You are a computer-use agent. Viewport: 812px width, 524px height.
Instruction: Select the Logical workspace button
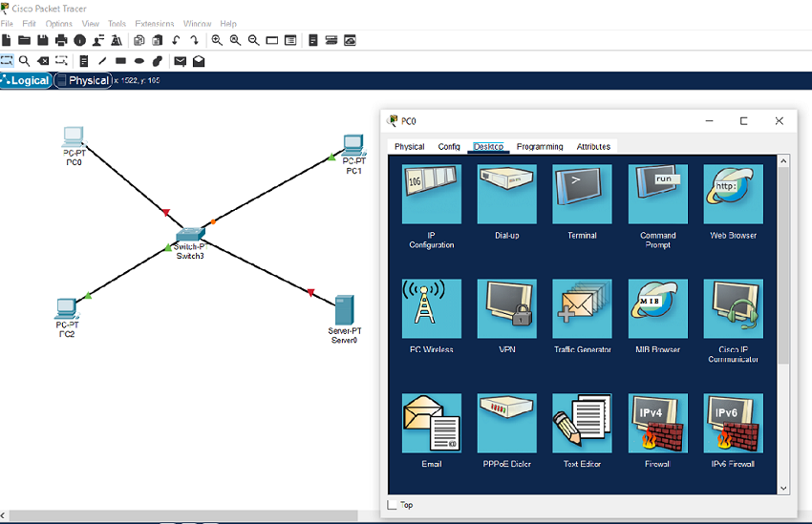[x=26, y=81]
